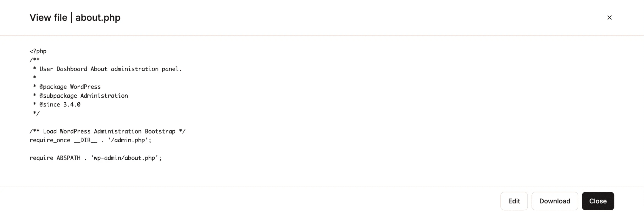This screenshot has height=216, width=644.
Task: Place cursor on the <?php opening tag
Action: click(38, 51)
